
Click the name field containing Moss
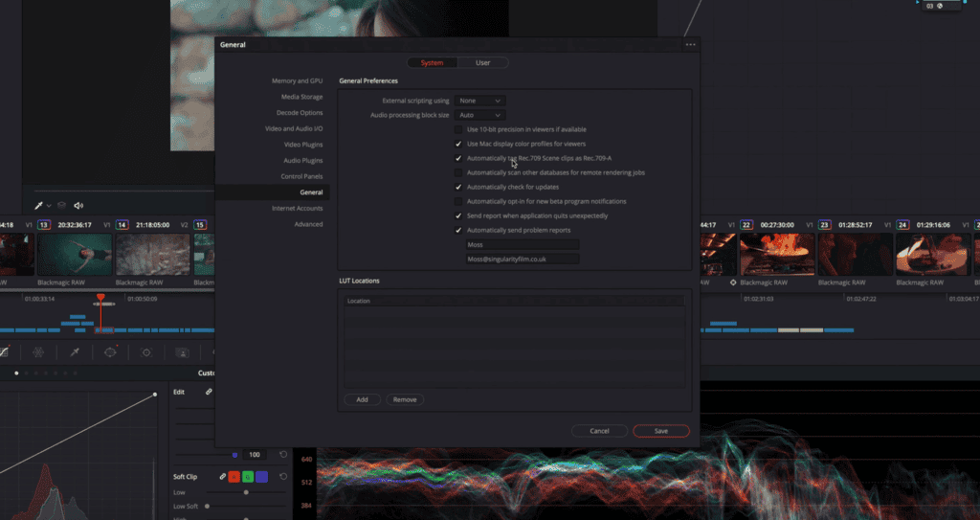pyautogui.click(x=522, y=244)
